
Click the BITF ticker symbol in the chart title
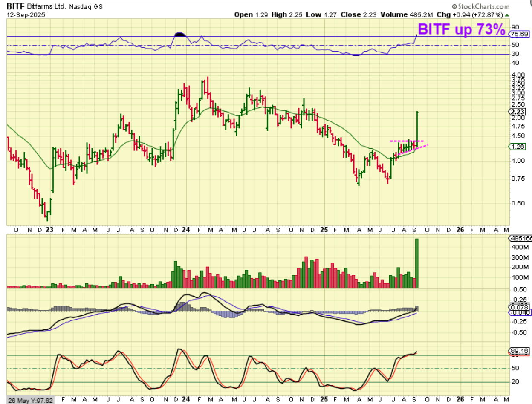(16, 7)
